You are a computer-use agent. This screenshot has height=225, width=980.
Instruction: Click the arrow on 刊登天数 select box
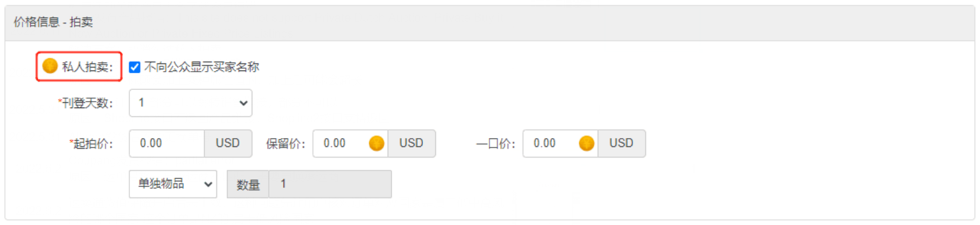(244, 103)
